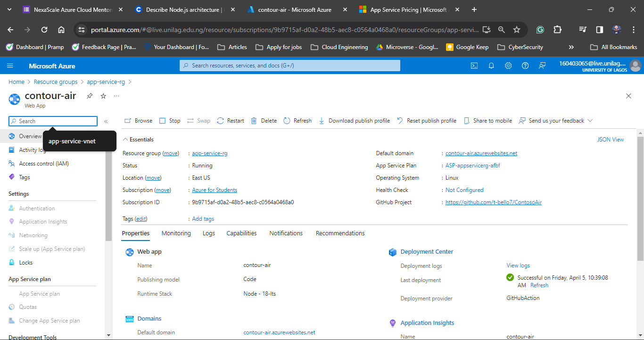The width and height of the screenshot is (644, 340).
Task: Open Health Check Not Configured link
Action: point(464,190)
